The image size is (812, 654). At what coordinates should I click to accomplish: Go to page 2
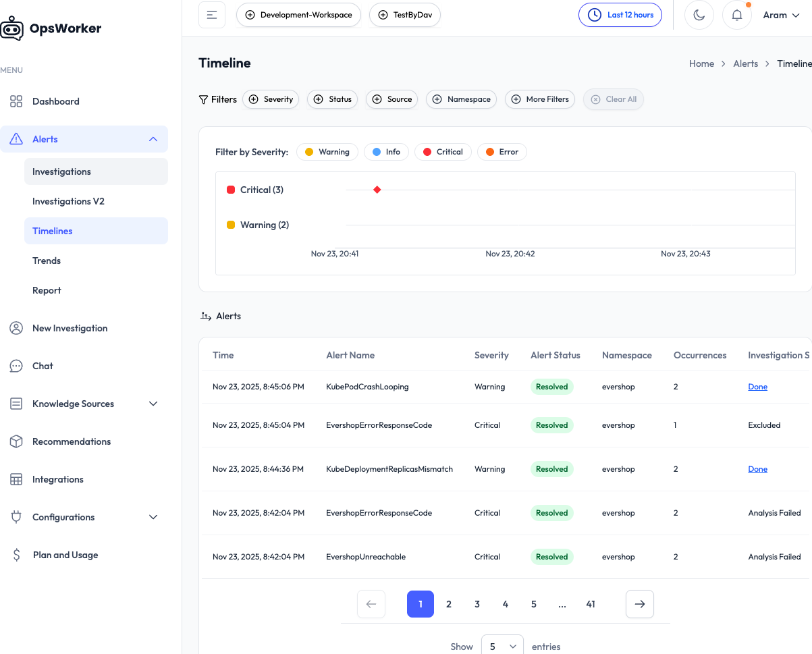449,604
